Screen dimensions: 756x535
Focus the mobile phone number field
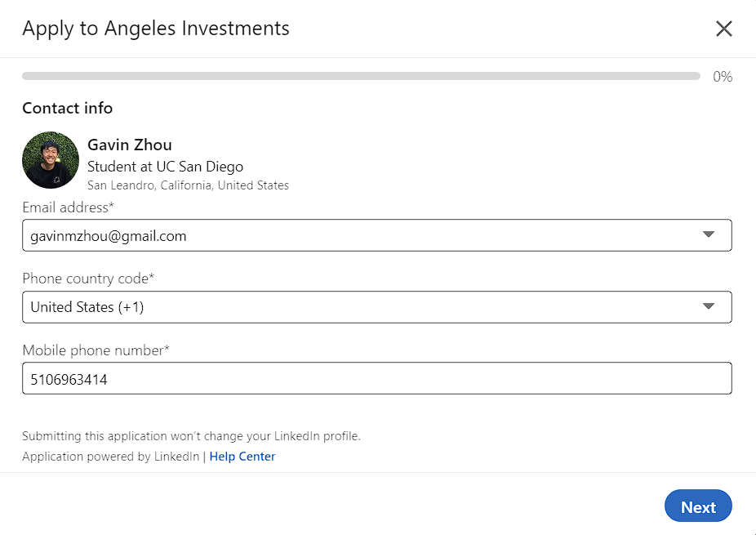point(376,379)
